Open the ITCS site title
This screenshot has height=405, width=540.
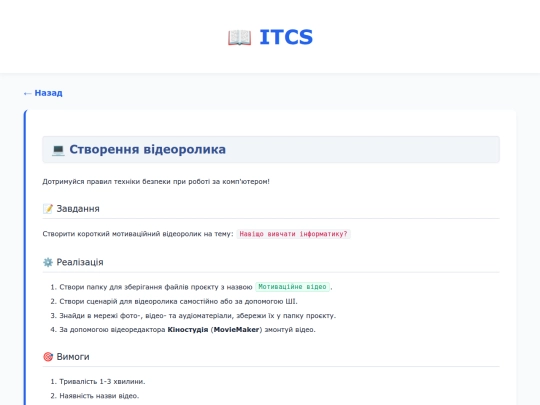point(286,37)
